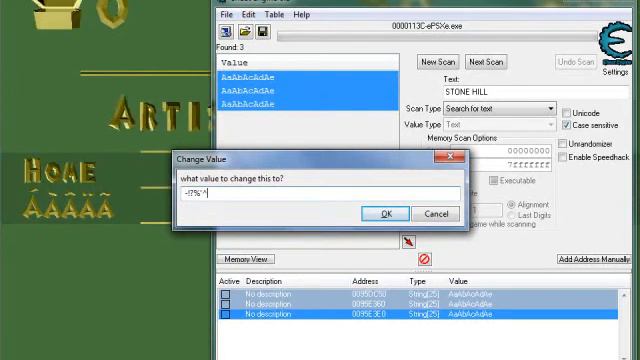Toggle Active checkbox for address 0095E360

pyautogui.click(x=225, y=304)
